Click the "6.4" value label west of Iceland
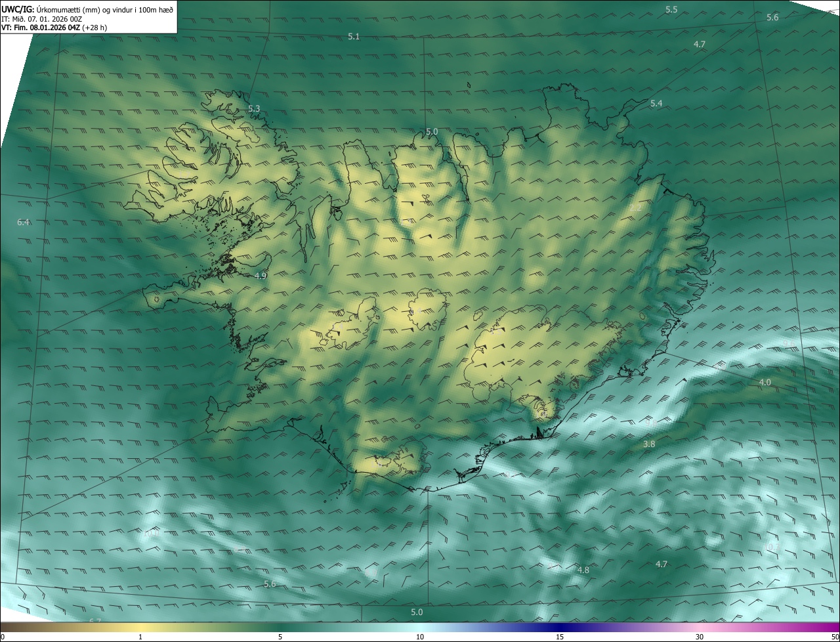 (24, 223)
